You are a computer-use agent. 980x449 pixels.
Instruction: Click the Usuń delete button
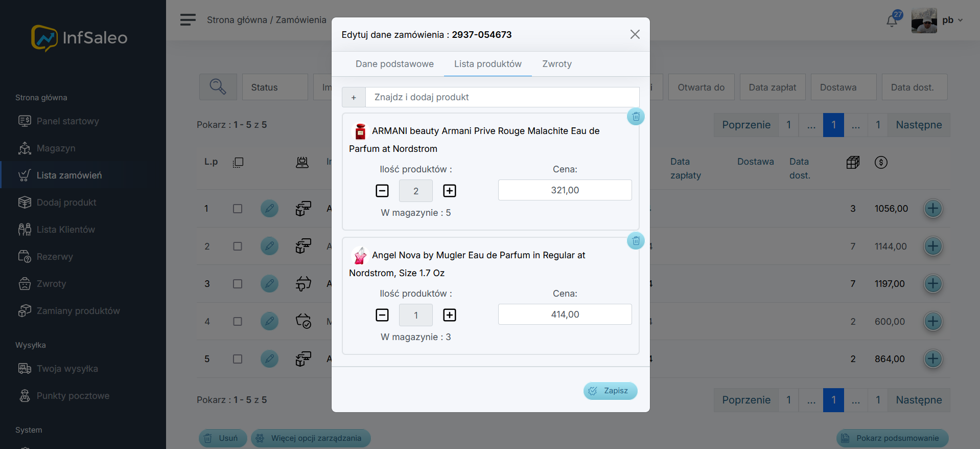pyautogui.click(x=223, y=438)
